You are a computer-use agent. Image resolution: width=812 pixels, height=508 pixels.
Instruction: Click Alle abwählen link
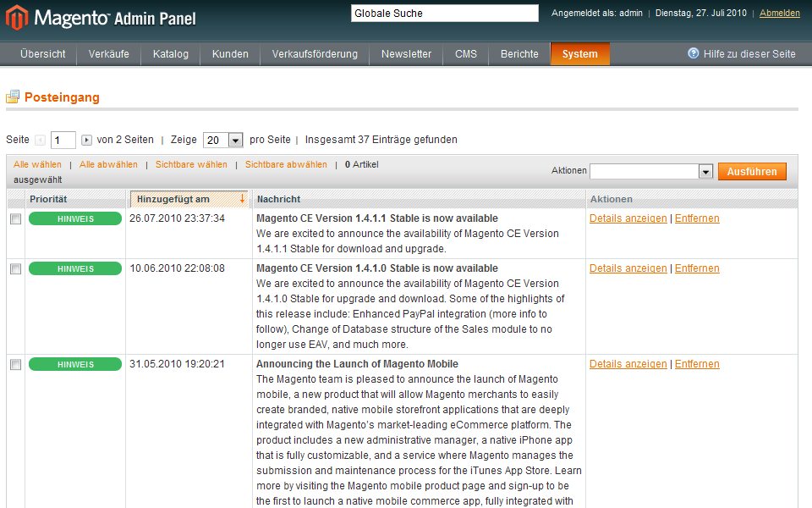(x=108, y=164)
